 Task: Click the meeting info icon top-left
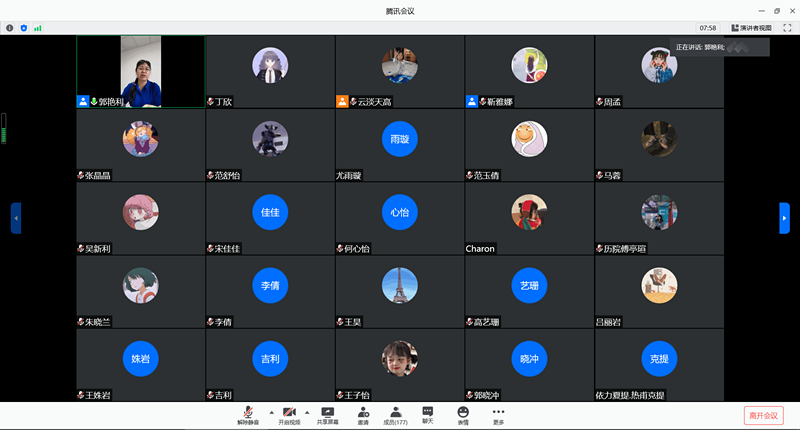9,28
